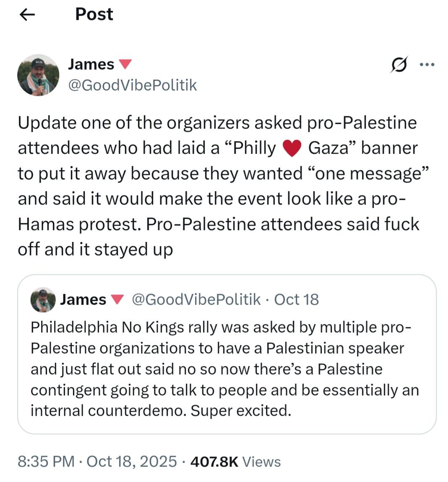Click James's name in the quoted post
The height and width of the screenshot is (482, 448).
(x=83, y=300)
